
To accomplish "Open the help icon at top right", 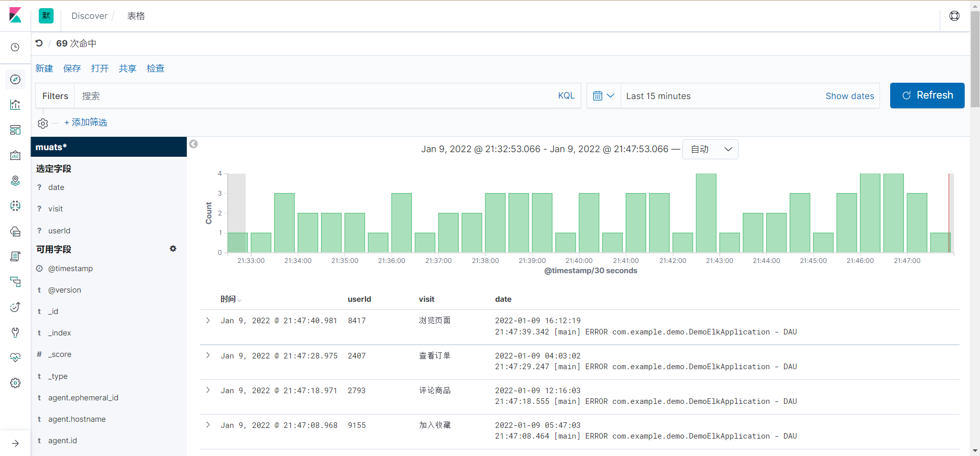I will (954, 16).
